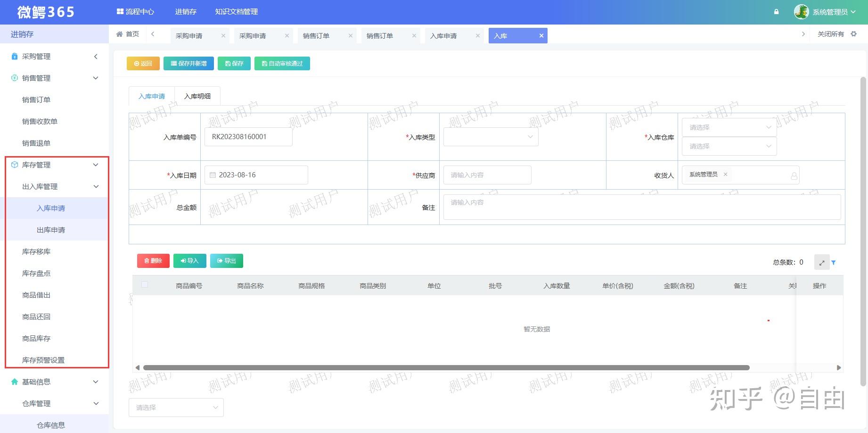The image size is (868, 433).
Task: Collapse the 基础信息 menu
Action: pyautogui.click(x=96, y=382)
